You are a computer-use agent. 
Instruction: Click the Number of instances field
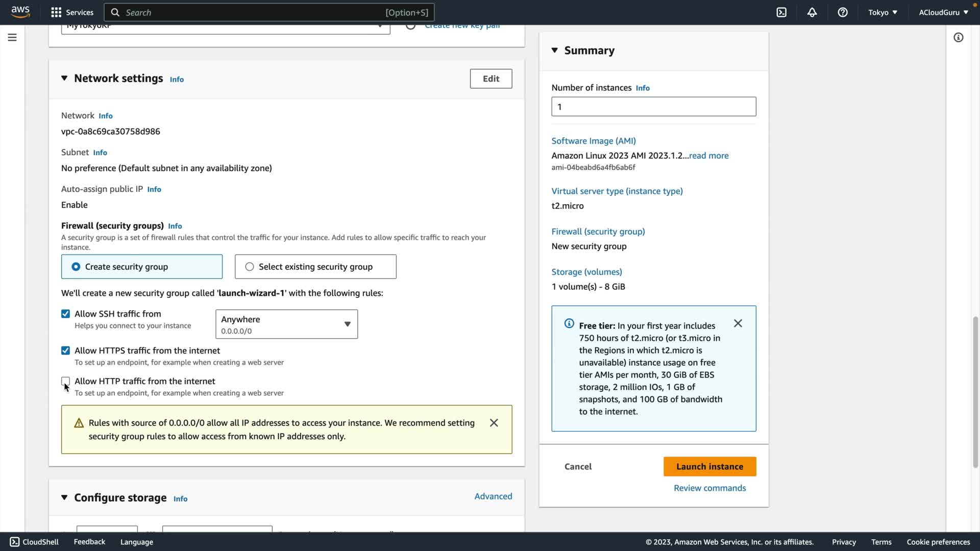tap(653, 107)
